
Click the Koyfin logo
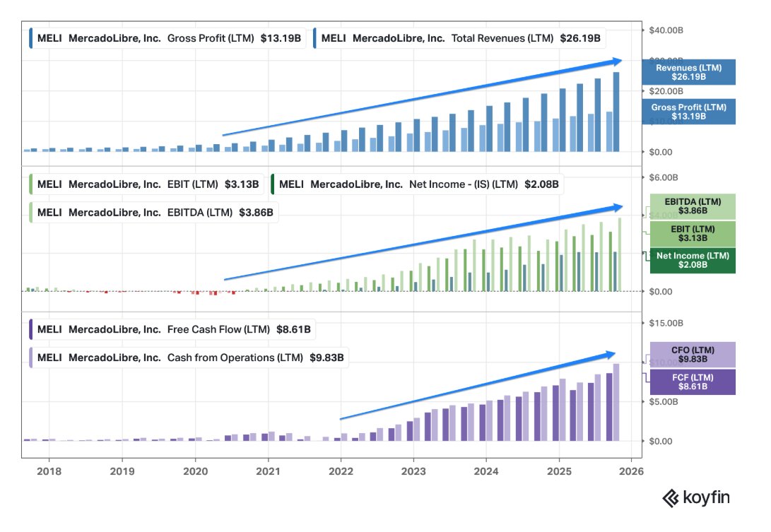point(696,497)
